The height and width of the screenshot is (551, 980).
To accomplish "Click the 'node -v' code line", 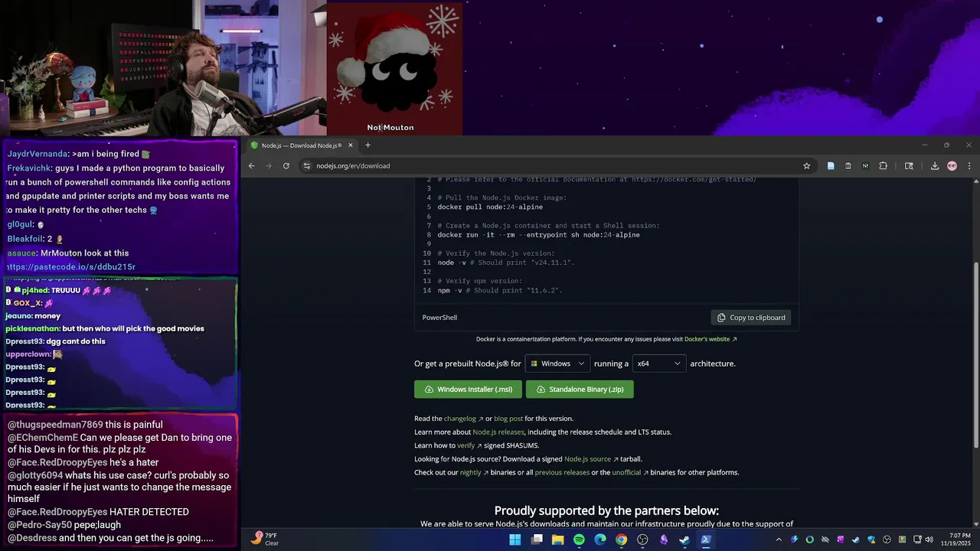I will tap(506, 262).
